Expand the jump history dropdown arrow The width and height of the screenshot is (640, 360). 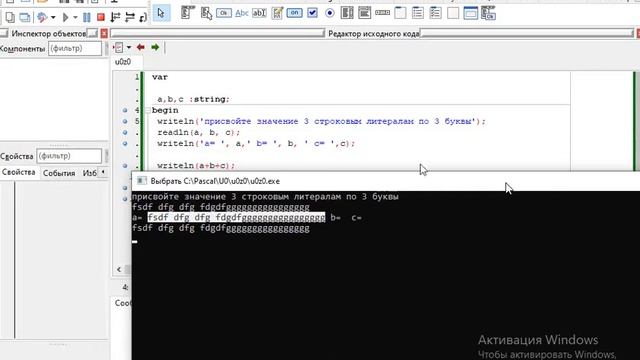(129, 47)
